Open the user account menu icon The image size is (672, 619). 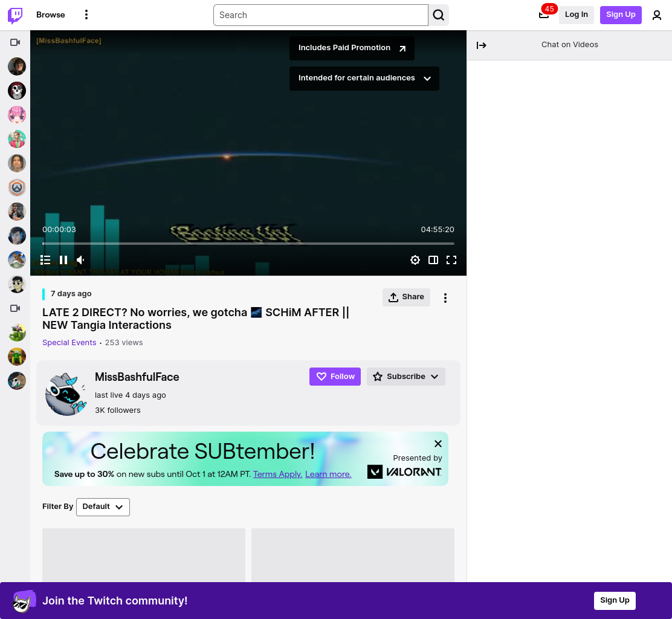656,15
